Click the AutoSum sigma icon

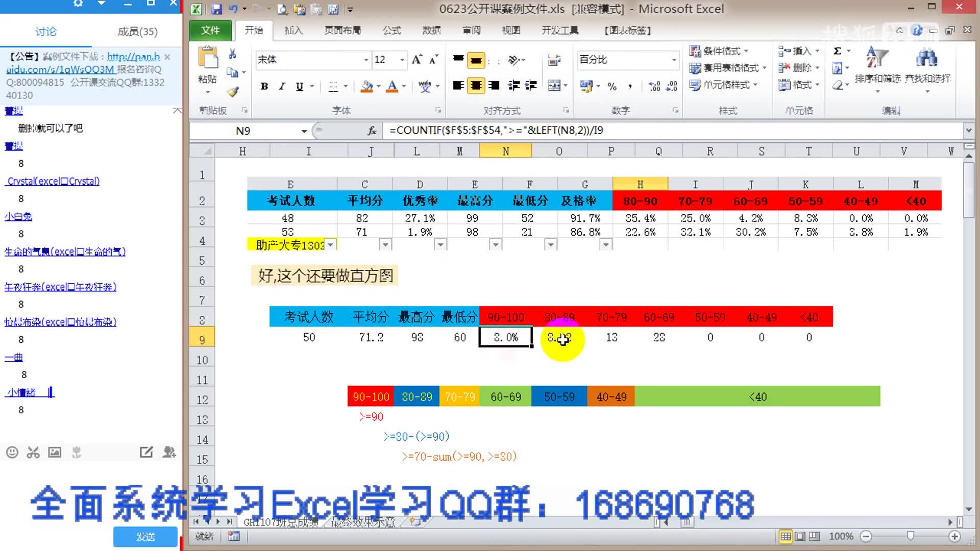[837, 51]
